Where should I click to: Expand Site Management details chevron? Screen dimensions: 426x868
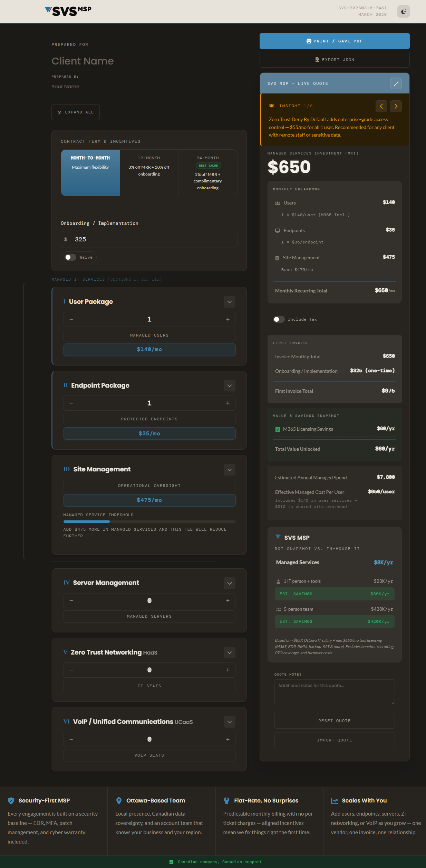click(229, 469)
